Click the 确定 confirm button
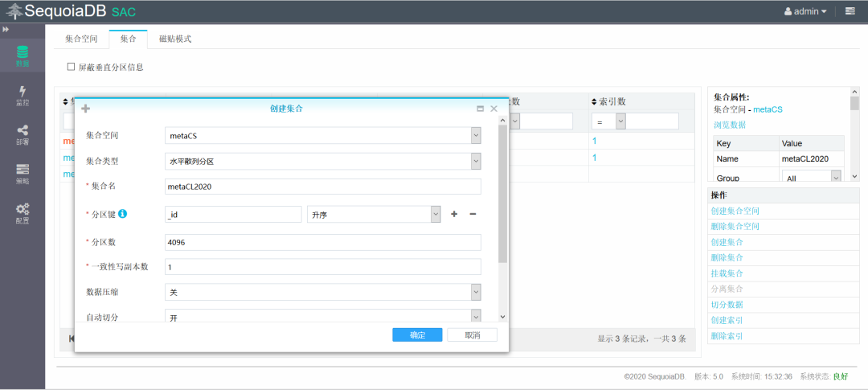 click(417, 335)
